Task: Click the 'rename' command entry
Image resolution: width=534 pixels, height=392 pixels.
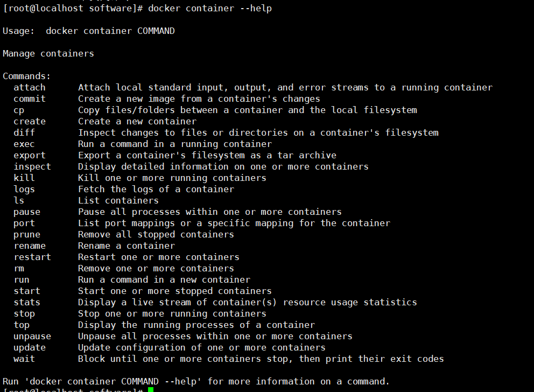Action: pos(30,246)
